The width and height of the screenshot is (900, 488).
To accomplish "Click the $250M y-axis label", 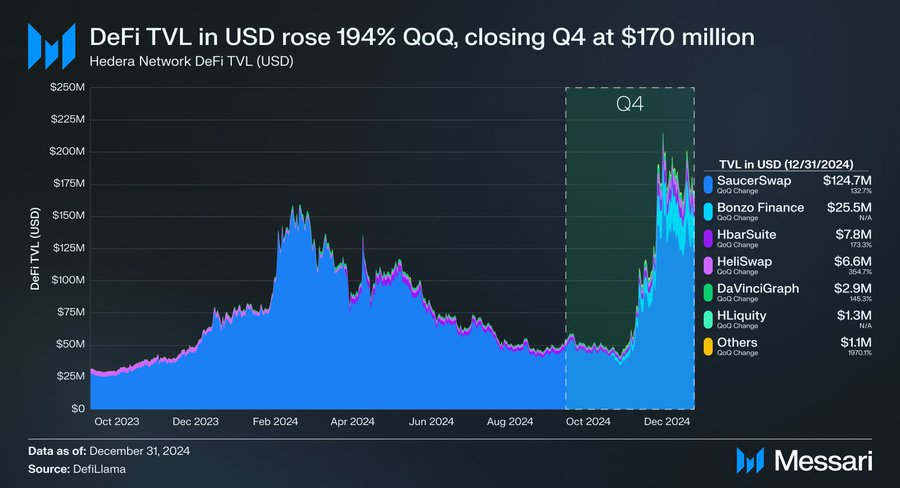I will point(67,88).
